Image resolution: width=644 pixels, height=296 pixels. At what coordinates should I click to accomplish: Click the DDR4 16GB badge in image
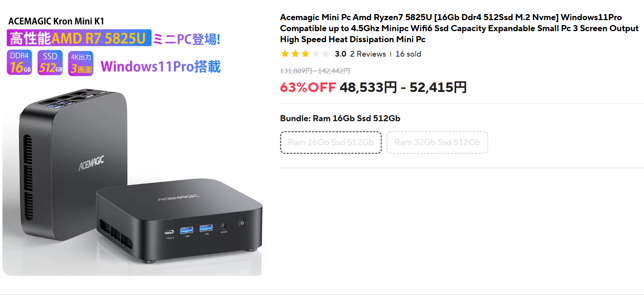(19, 63)
